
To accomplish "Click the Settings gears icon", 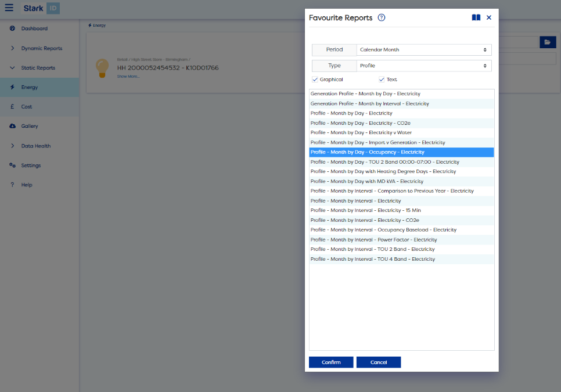I will pyautogui.click(x=13, y=166).
